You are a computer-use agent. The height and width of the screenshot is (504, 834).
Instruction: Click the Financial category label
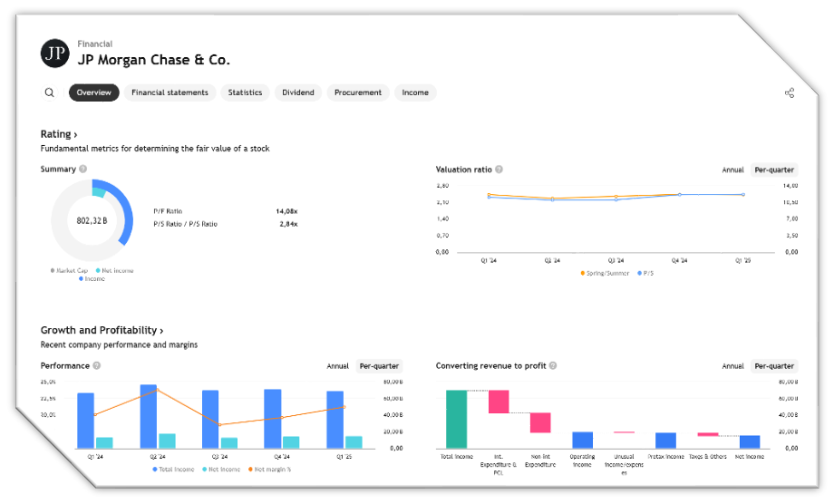(x=94, y=44)
